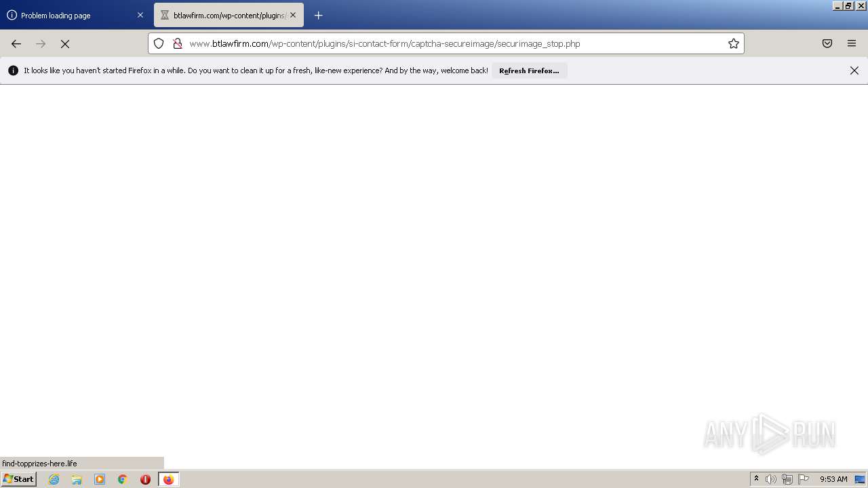Image resolution: width=868 pixels, height=488 pixels.
Task: Open the network status tray icon
Action: [787, 479]
